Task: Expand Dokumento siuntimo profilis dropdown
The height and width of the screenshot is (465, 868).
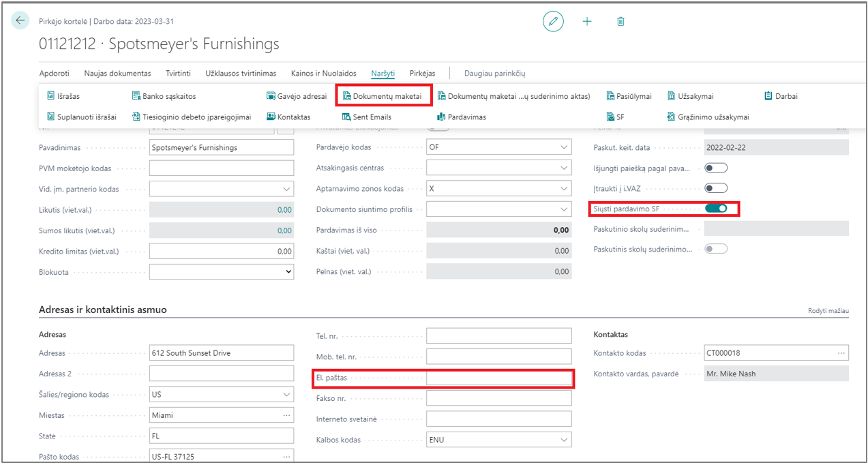Action: [x=564, y=209]
